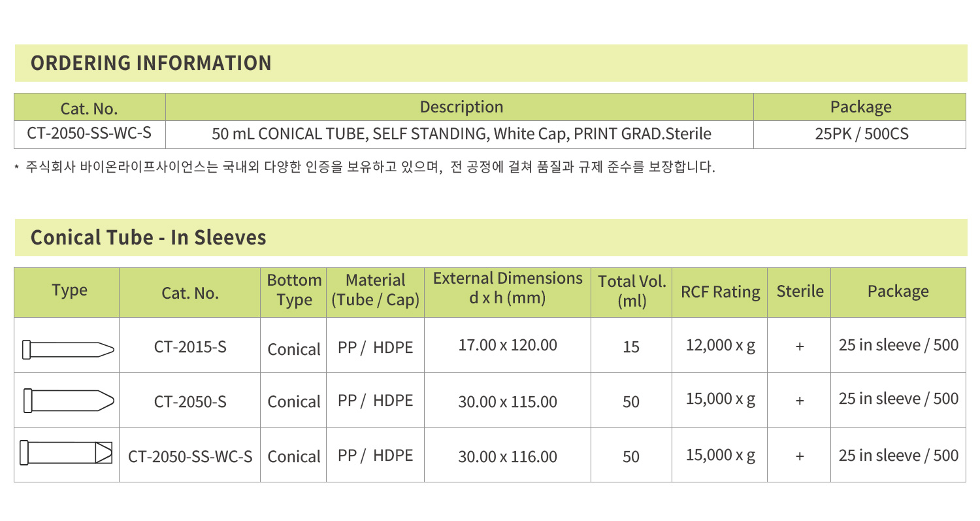Click the 12,000 x g RCF value
Image resolution: width=980 pixels, height=521 pixels.
tap(720, 345)
